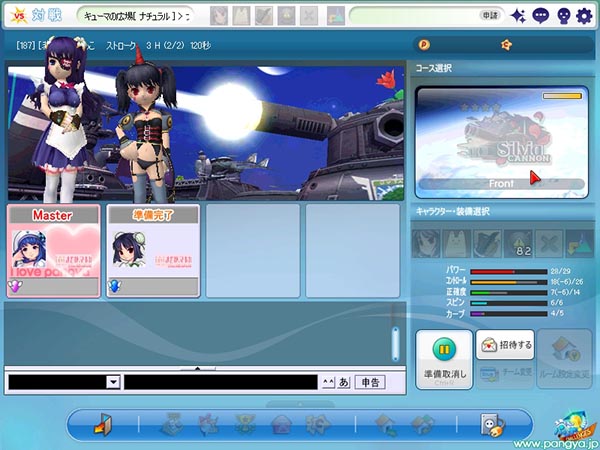The height and width of the screenshot is (450, 600).
Task: Click the top bar ball item icon
Action: point(286,16)
